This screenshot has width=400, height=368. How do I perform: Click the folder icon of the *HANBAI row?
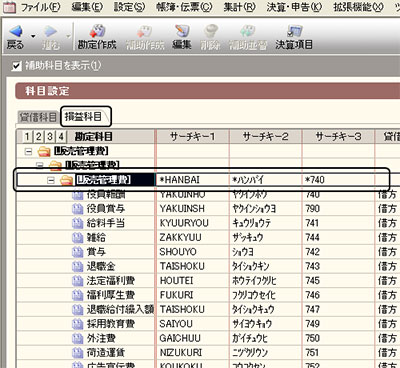pos(67,180)
